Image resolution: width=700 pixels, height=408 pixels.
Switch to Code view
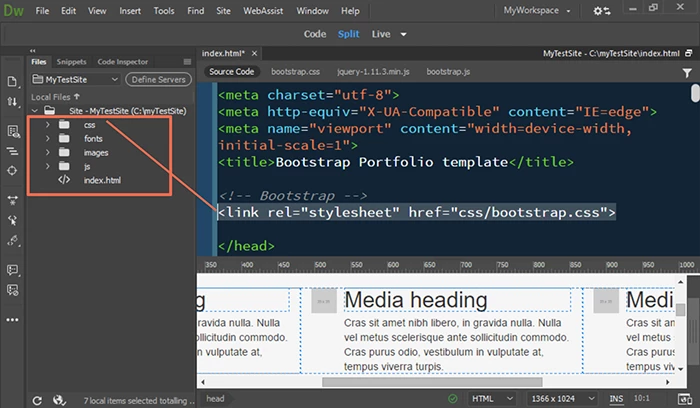315,34
